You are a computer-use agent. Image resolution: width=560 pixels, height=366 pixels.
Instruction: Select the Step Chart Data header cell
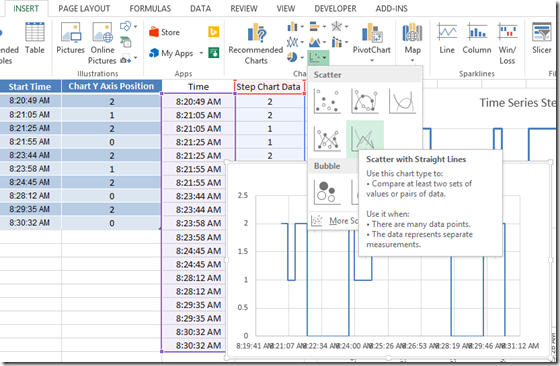tap(269, 87)
